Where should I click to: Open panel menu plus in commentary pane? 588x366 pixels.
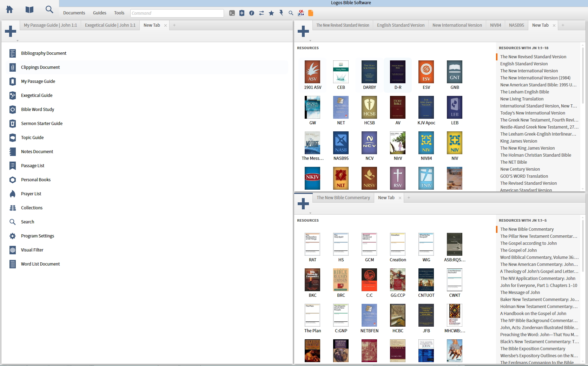pyautogui.click(x=303, y=204)
